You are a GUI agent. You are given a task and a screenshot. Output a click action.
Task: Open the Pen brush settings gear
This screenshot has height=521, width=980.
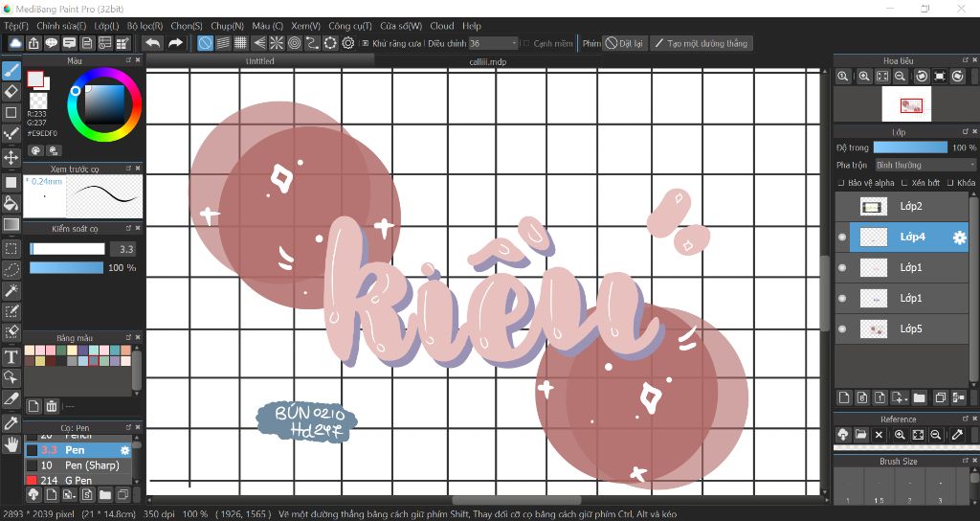pos(125,450)
